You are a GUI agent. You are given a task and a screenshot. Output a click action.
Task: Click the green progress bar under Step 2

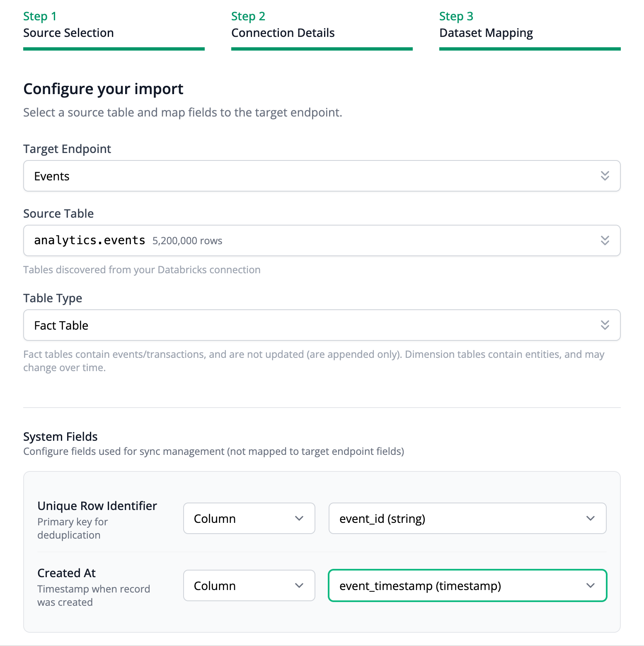pyautogui.click(x=322, y=49)
